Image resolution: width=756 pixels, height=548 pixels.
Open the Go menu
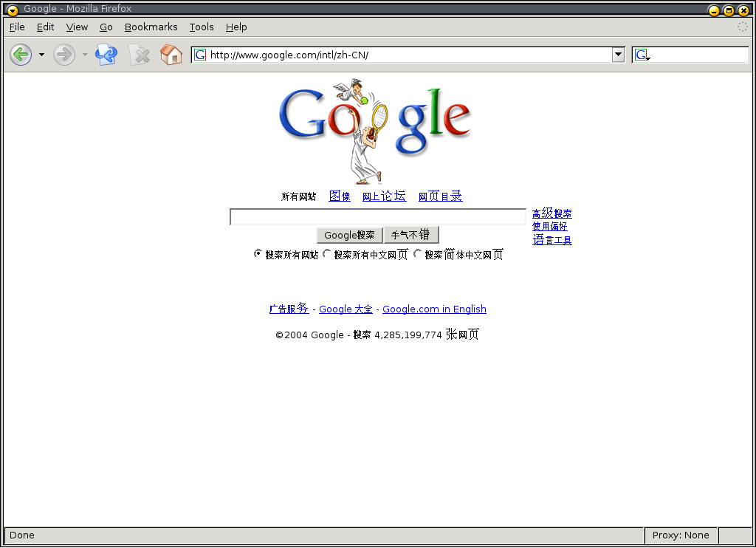pos(106,27)
